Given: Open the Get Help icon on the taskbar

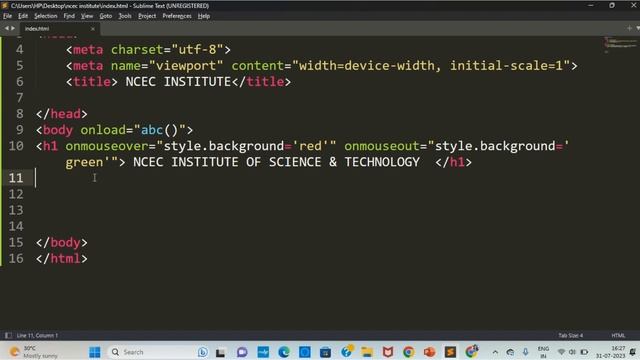Looking at the screenshot, I should click(347, 351).
